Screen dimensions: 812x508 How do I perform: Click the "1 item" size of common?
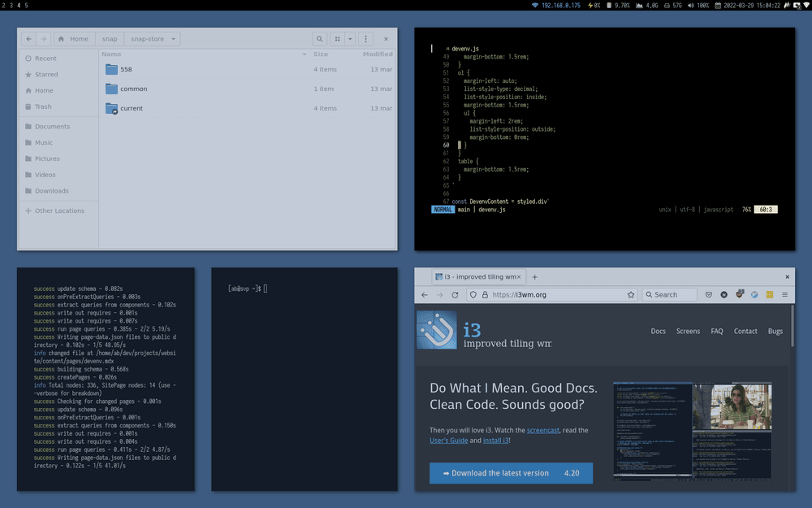[323, 89]
